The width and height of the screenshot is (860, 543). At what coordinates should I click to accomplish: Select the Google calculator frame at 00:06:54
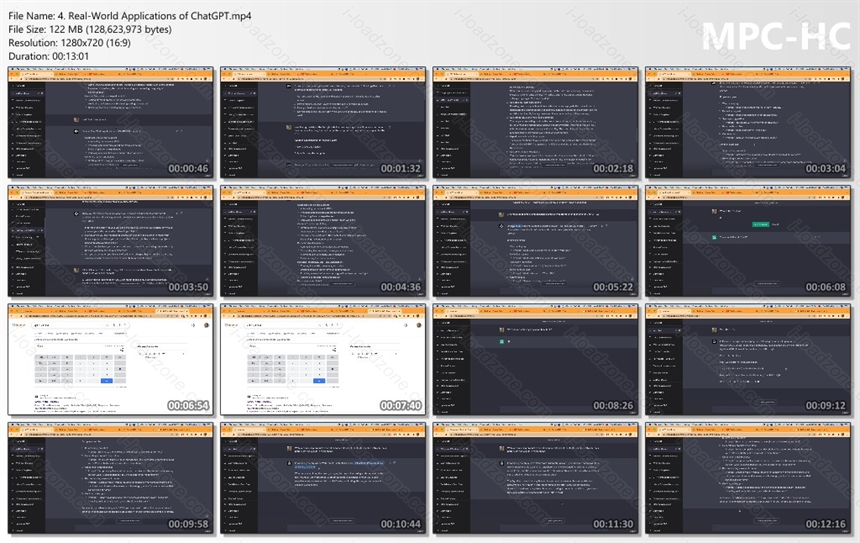(111, 360)
